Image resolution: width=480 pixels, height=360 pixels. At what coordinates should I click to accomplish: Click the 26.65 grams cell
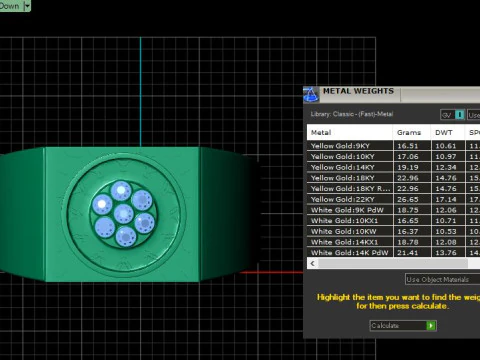click(x=412, y=199)
